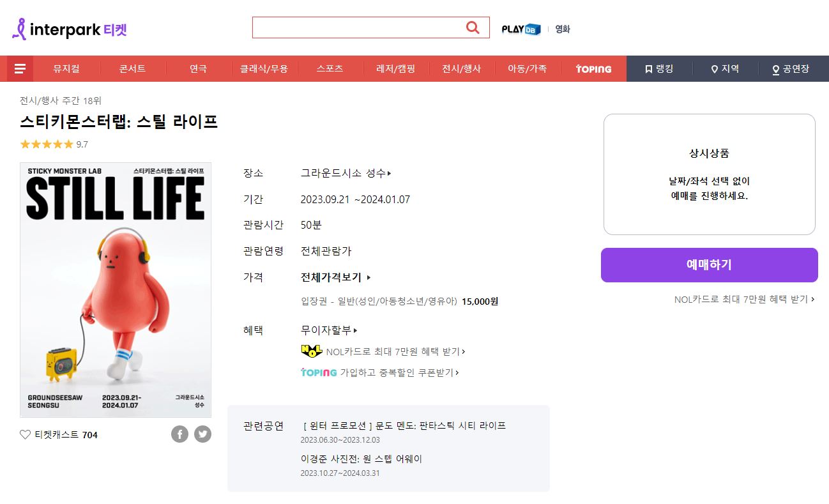
Task: Select the 콘서트 menu
Action: [x=132, y=69]
